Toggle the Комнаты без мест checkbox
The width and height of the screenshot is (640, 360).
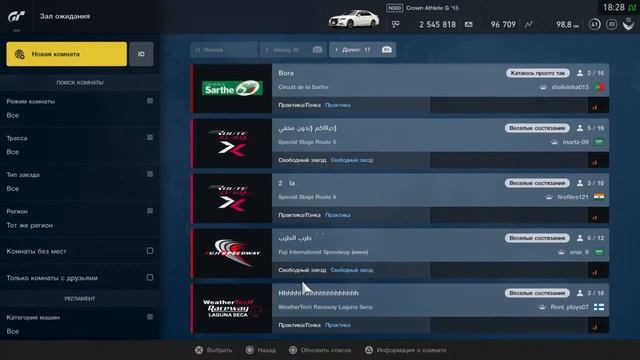click(x=150, y=251)
